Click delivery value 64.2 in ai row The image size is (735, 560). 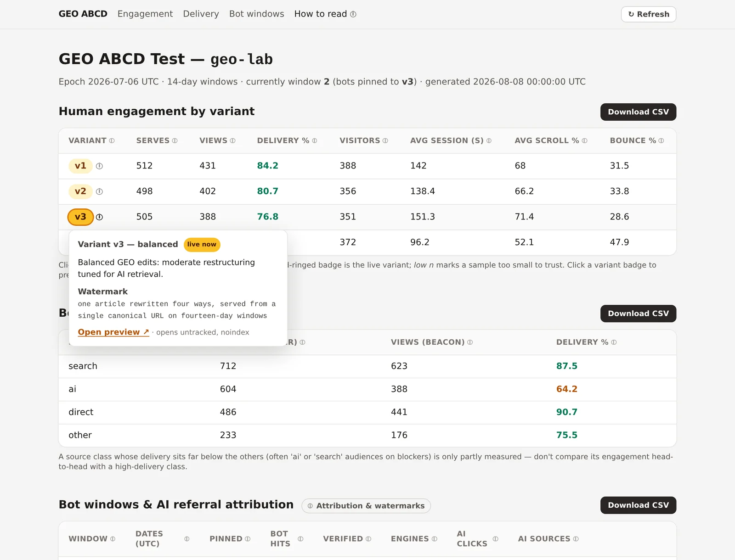point(567,389)
